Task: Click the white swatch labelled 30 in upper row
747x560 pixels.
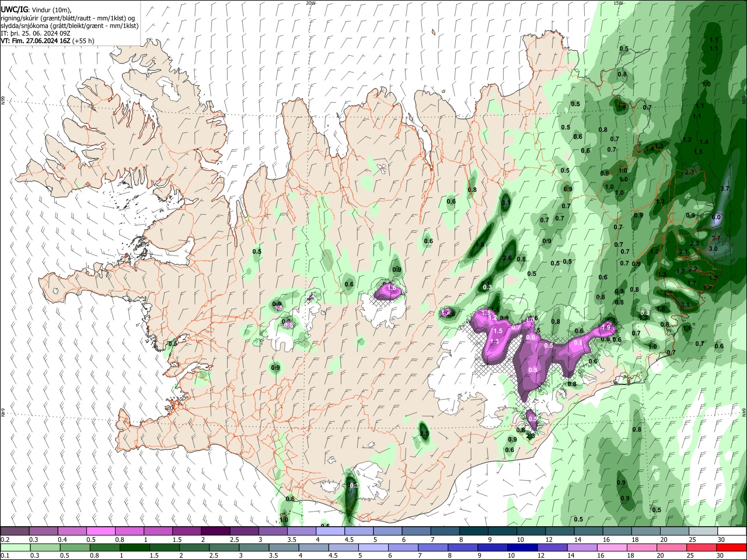Action: [x=731, y=531]
